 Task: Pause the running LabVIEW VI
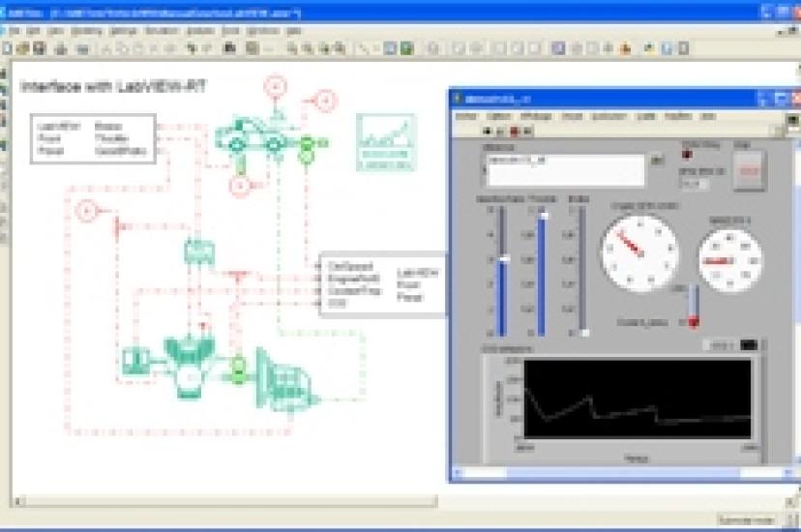(528, 130)
